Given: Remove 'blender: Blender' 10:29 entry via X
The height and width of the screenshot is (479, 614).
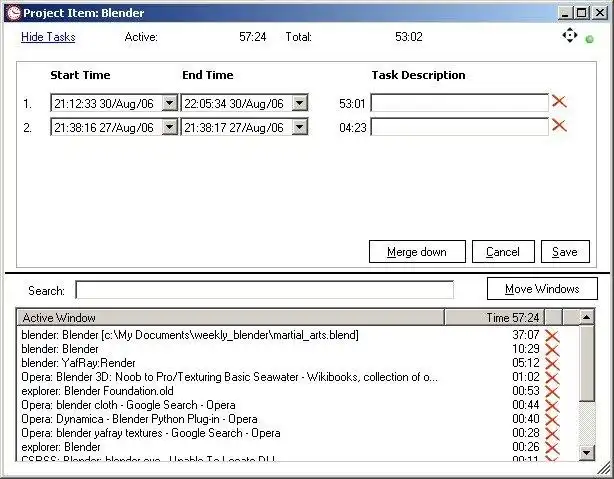Looking at the screenshot, I should pyautogui.click(x=552, y=350).
